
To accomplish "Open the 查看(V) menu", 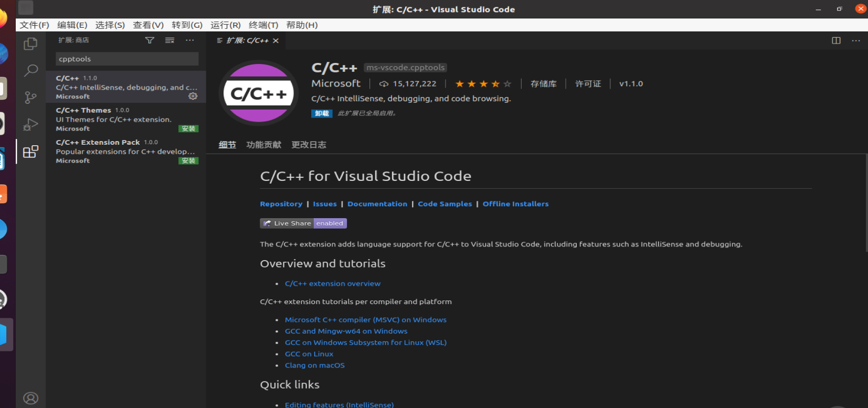I will [149, 25].
